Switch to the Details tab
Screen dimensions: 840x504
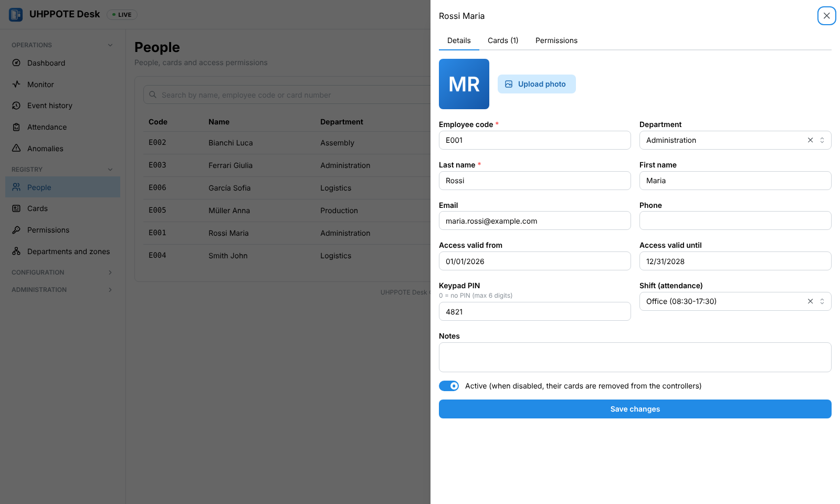[459, 40]
